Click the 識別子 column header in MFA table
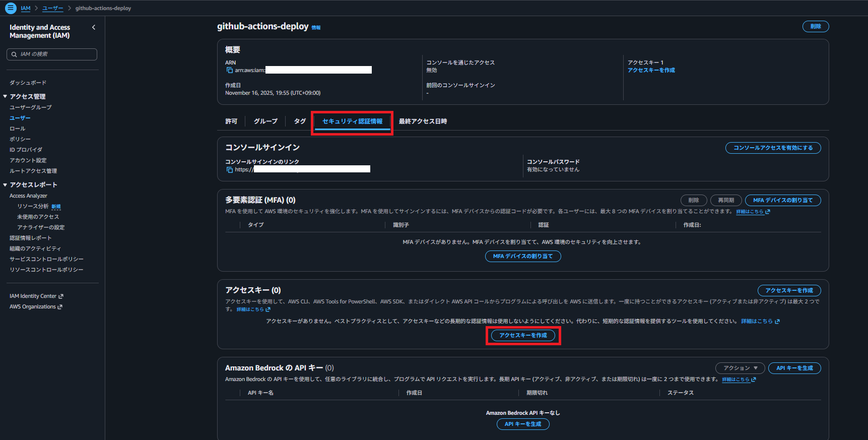The image size is (868, 440). click(401, 225)
